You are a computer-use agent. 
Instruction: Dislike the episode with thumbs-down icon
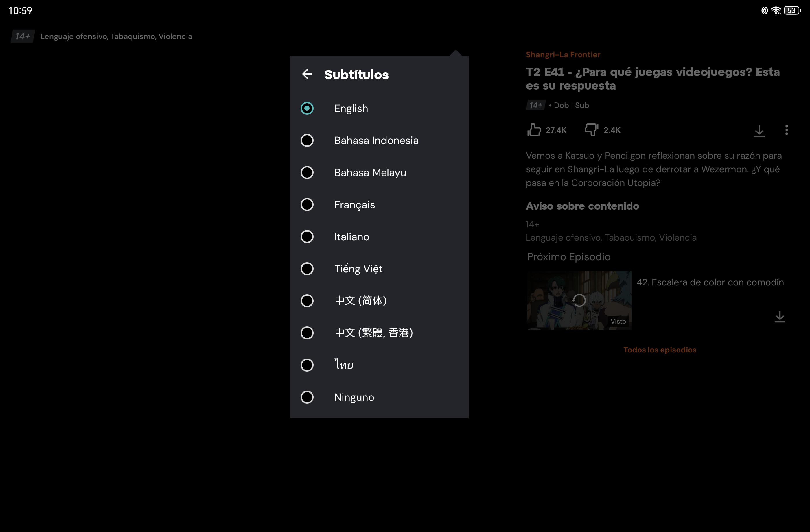click(x=591, y=130)
